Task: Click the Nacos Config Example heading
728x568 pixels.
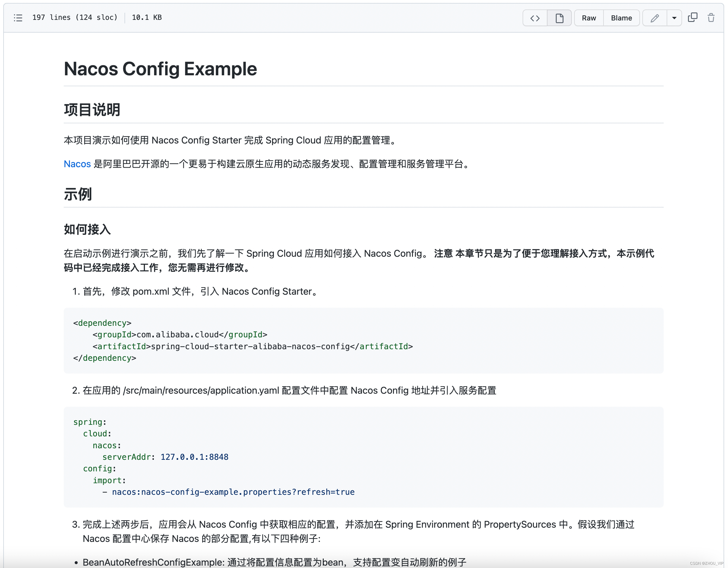Action: (160, 69)
